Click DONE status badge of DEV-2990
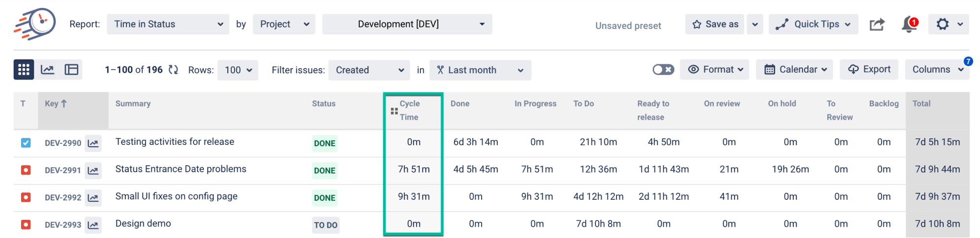This screenshot has height=238, width=980. coord(325,143)
